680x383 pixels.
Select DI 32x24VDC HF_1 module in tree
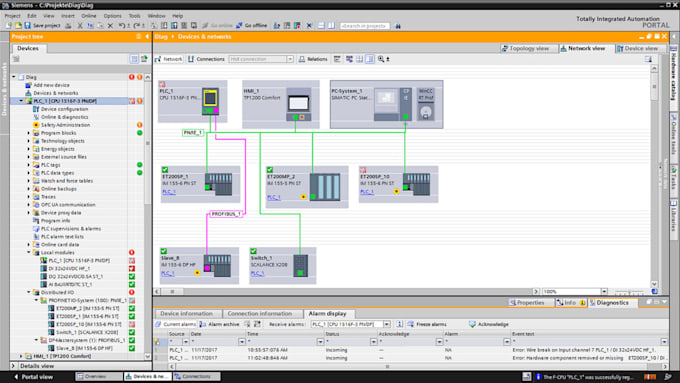[69, 268]
